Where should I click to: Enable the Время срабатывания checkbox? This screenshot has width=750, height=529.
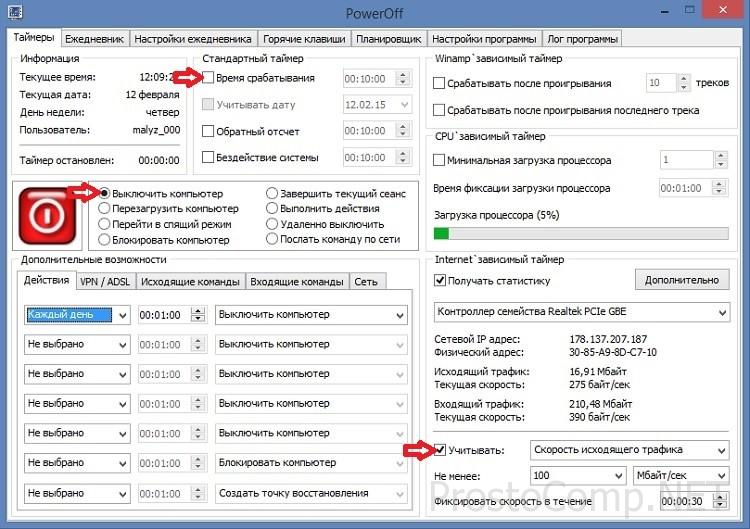click(x=208, y=78)
